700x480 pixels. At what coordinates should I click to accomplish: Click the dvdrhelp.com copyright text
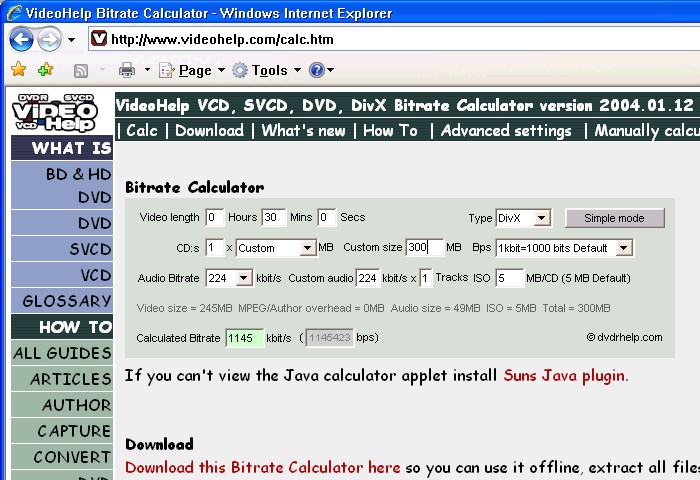(x=624, y=337)
